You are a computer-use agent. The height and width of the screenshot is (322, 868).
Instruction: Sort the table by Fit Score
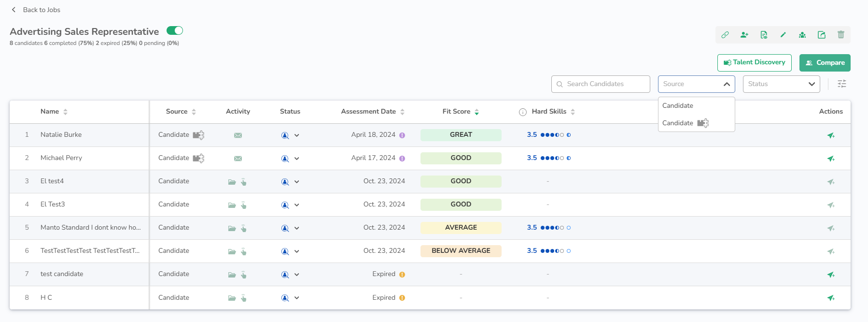(x=476, y=112)
